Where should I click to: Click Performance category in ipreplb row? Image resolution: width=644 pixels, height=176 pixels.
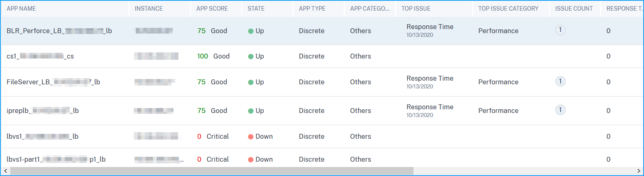click(498, 111)
